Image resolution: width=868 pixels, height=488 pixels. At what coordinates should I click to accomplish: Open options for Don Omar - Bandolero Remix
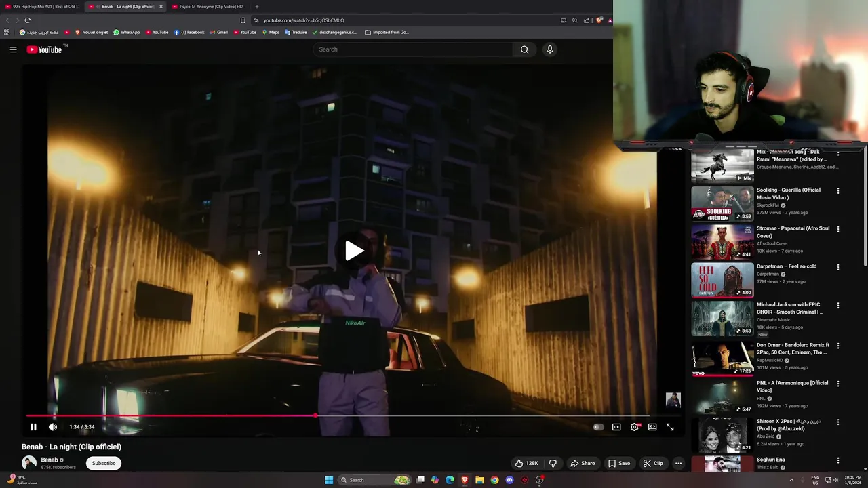tap(838, 346)
